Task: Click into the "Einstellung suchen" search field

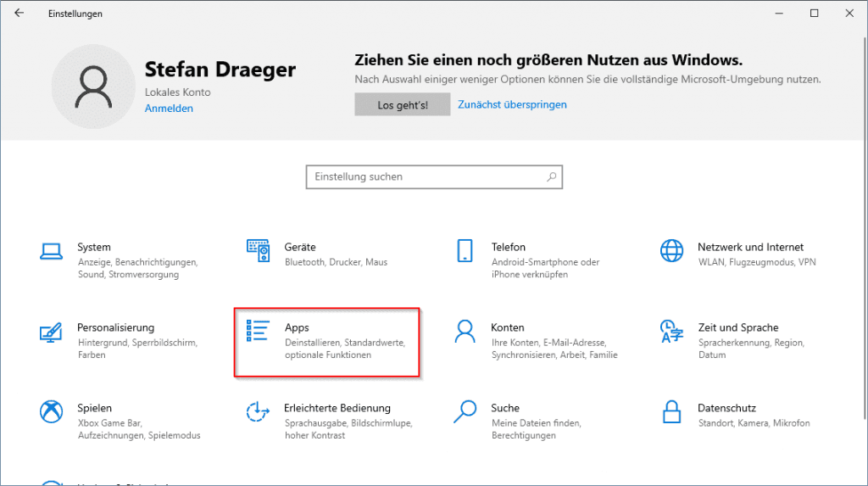Action: tap(424, 177)
